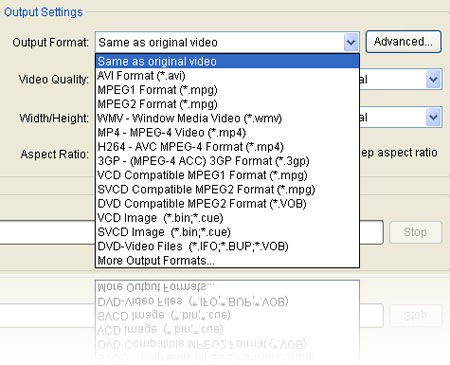Expand the Width/Height dropdown arrow
450x365 pixels.
(433, 117)
